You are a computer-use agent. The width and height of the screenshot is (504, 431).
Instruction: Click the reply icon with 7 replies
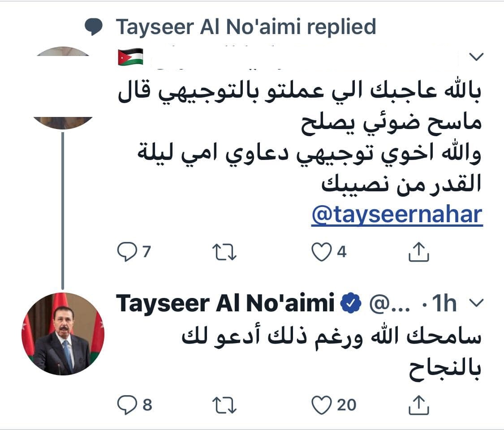[126, 252]
